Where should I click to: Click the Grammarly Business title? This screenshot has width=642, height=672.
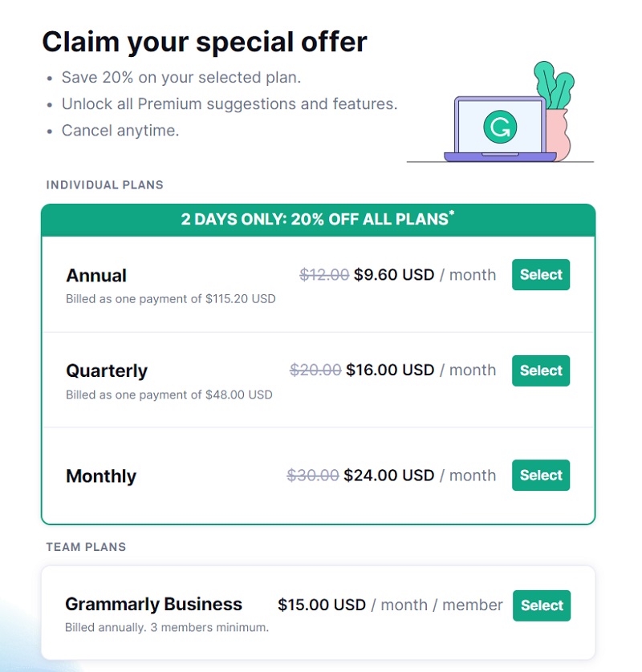153,605
